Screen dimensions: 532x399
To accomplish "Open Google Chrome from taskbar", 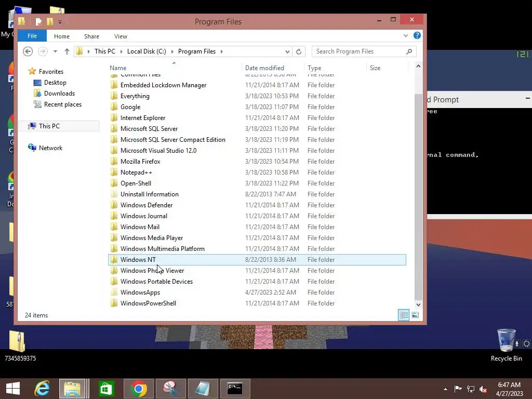I will coord(138,389).
